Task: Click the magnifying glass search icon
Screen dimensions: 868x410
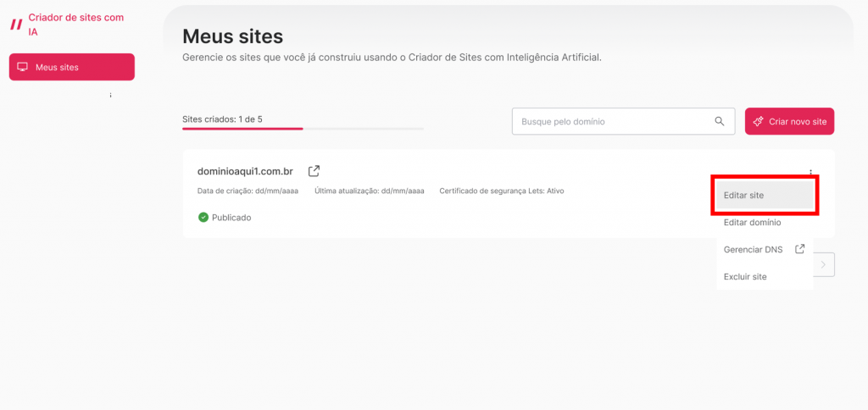Action: (720, 121)
